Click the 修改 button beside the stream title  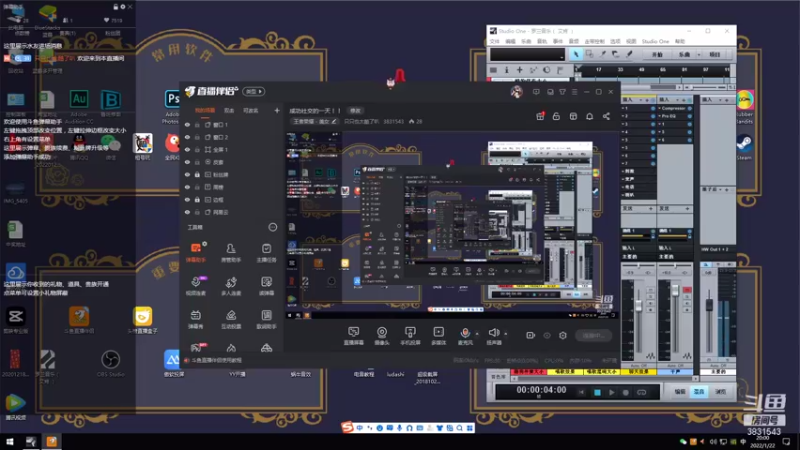click(x=355, y=111)
